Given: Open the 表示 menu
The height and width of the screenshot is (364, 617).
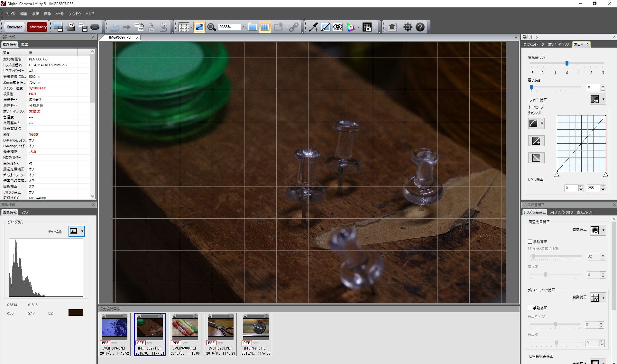Looking at the screenshot, I should pos(36,14).
